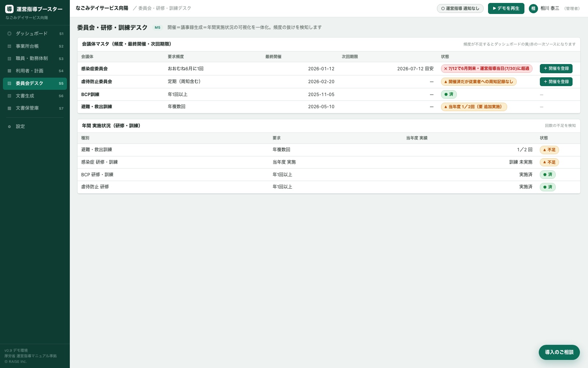Click frequency おおむね6月に1回
Image resolution: width=588 pixels, height=368 pixels.
click(186, 69)
